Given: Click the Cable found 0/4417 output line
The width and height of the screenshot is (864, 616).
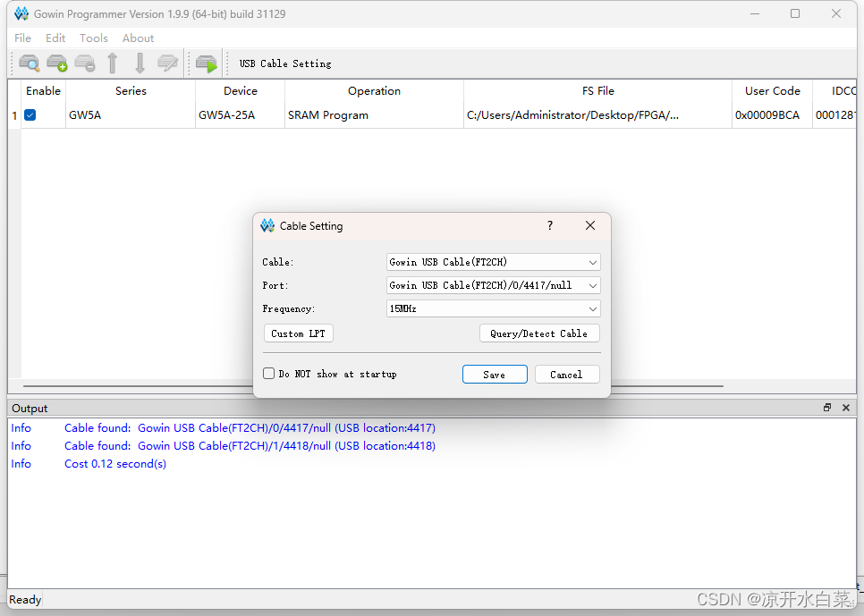Looking at the screenshot, I should click(250, 428).
